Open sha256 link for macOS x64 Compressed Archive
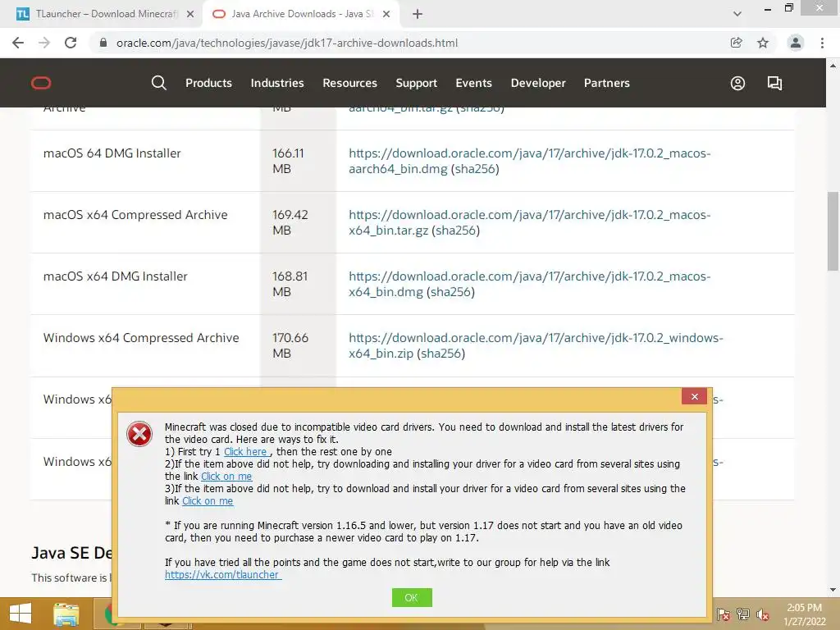Screen dimensions: 840x630 tap(456, 231)
